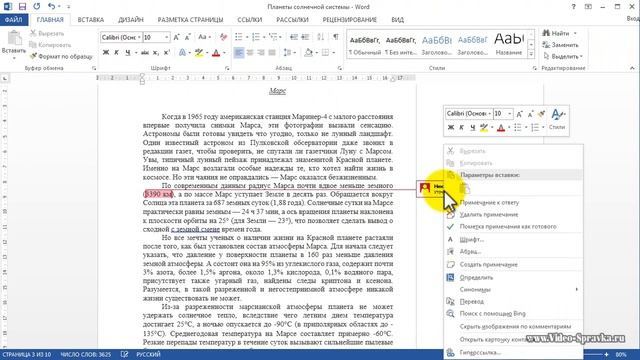
Task: Open the numbered list dropdown in ribbon
Action: [x=264, y=37]
